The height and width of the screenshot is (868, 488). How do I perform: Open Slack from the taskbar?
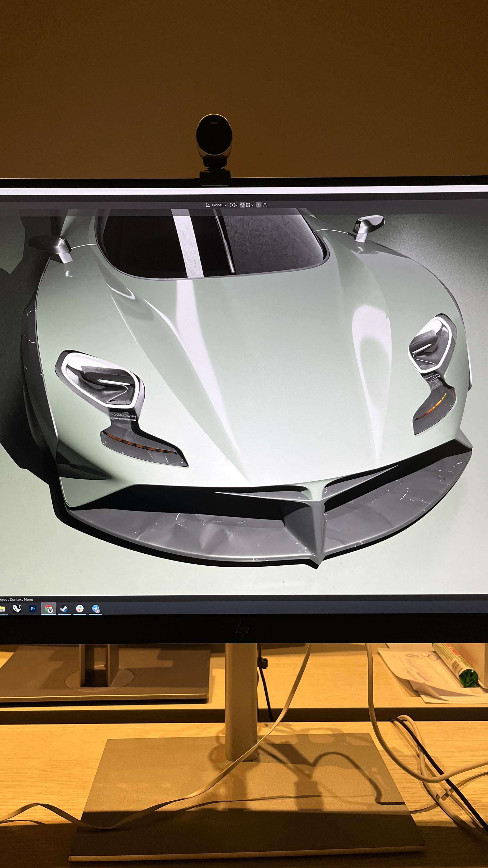[80, 609]
